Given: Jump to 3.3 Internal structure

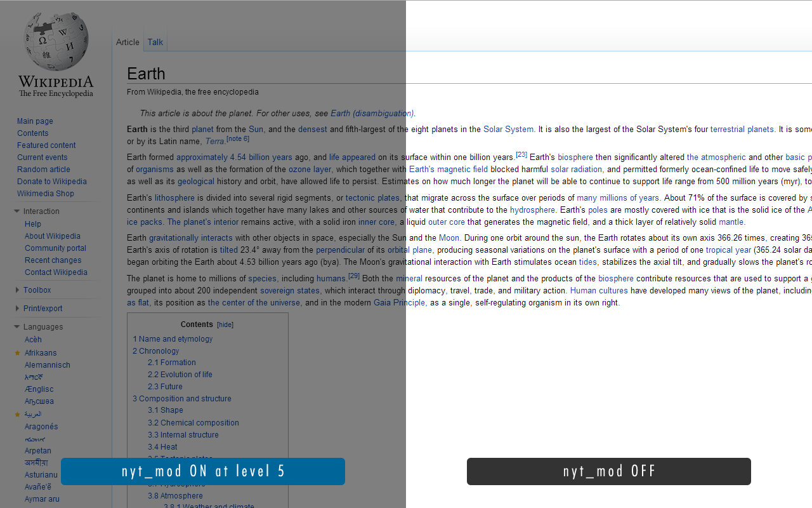Looking at the screenshot, I should pos(183,435).
